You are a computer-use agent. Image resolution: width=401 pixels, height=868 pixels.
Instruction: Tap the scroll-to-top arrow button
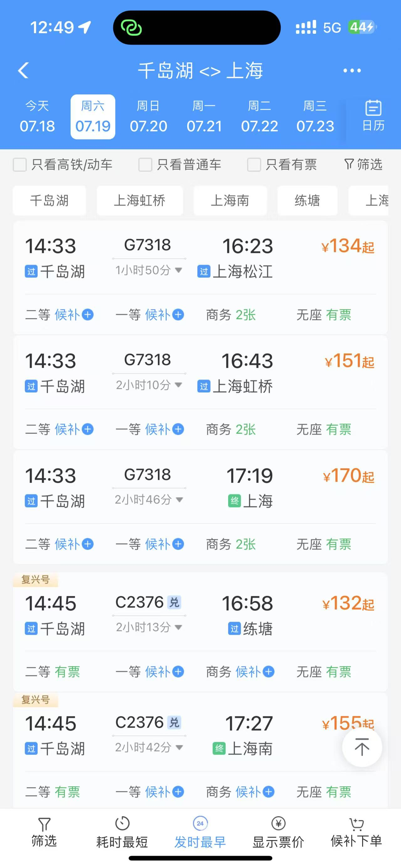[362, 747]
